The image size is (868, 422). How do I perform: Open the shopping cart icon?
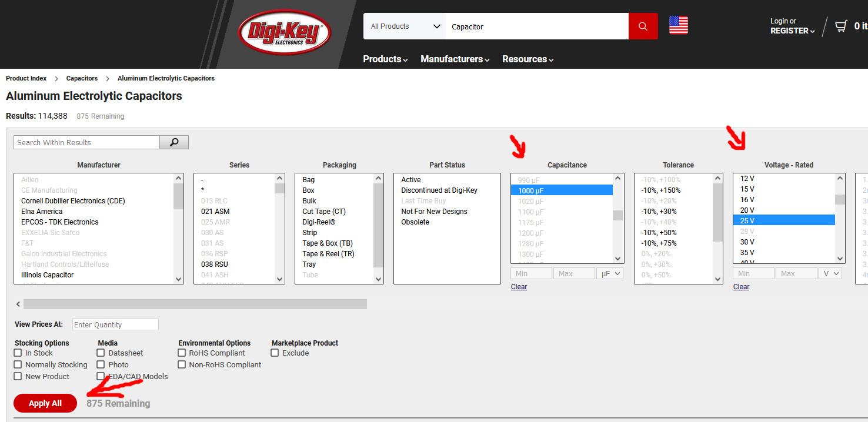pyautogui.click(x=842, y=26)
